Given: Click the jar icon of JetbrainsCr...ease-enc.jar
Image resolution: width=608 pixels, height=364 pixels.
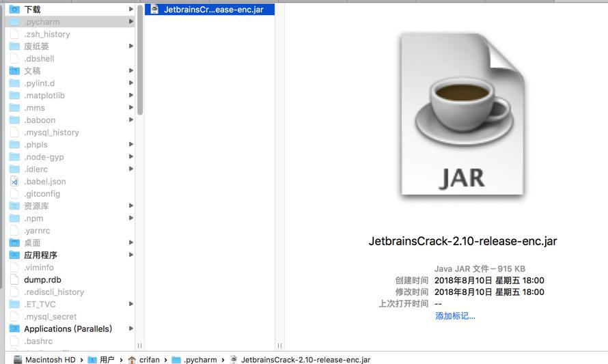Looking at the screenshot, I should click(x=154, y=10).
